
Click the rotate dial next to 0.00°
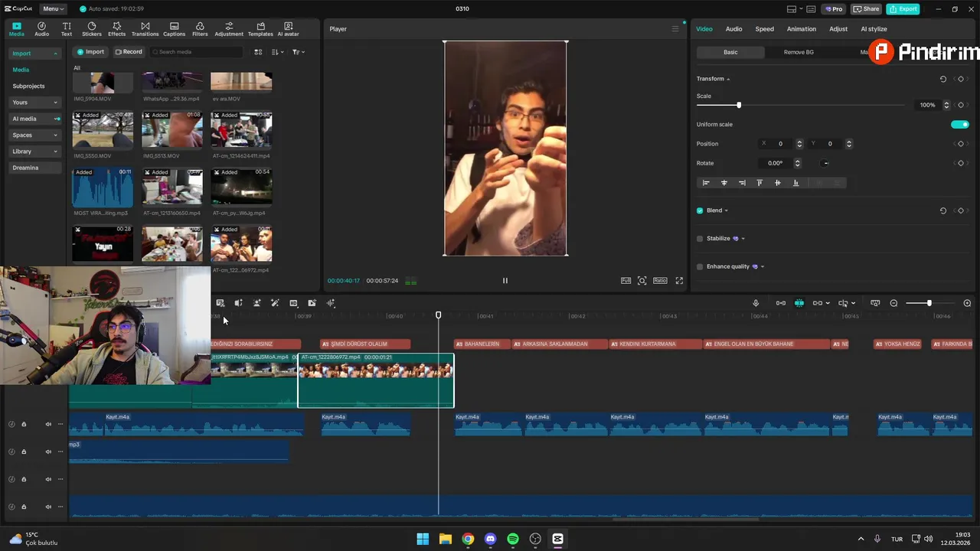coord(825,163)
